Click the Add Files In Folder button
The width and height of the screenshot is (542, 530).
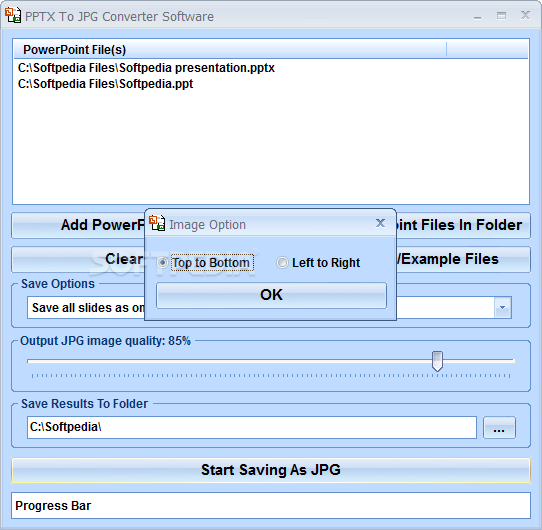click(463, 225)
